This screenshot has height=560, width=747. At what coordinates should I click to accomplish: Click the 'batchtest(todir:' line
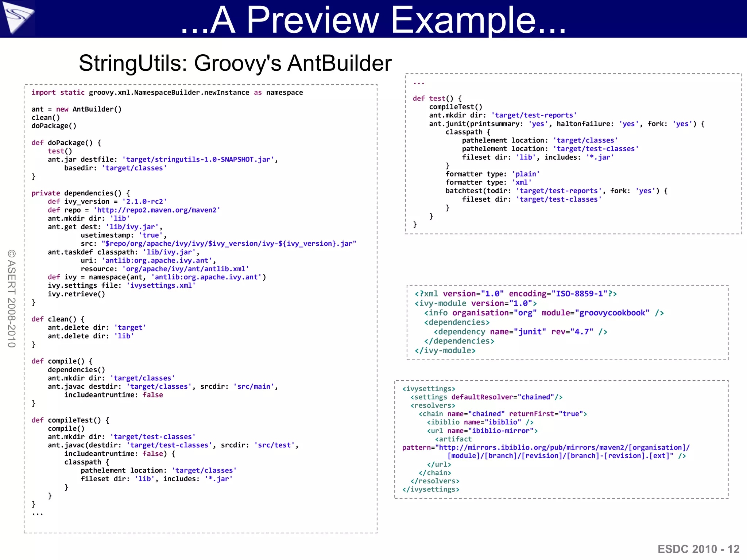click(x=557, y=191)
